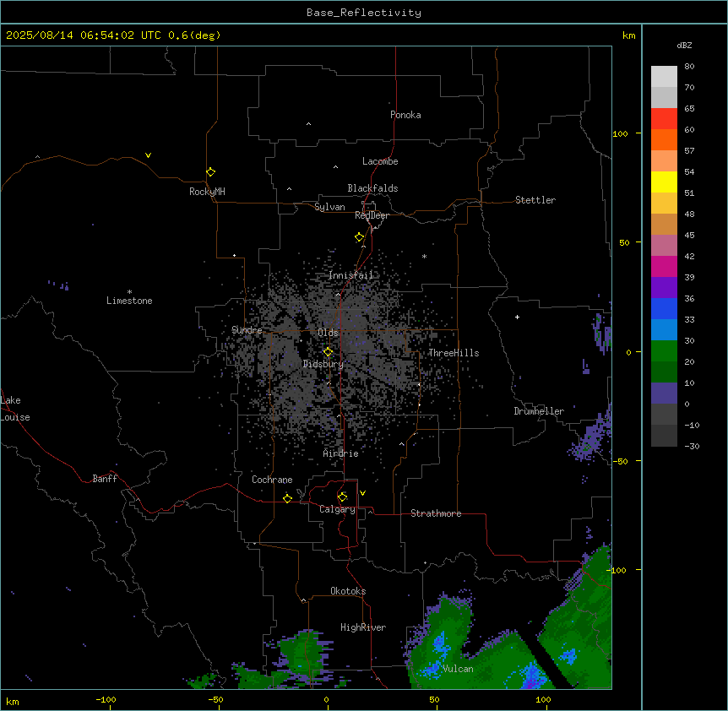Click the RockyMH label

[207, 192]
